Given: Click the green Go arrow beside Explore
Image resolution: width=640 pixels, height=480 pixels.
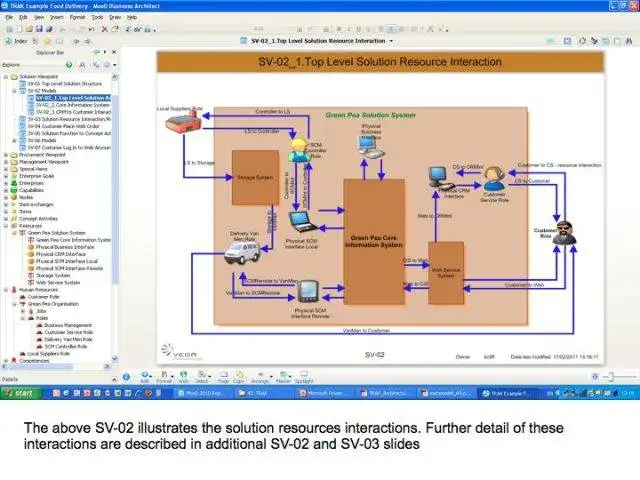Looking at the screenshot, I should click(x=69, y=64).
